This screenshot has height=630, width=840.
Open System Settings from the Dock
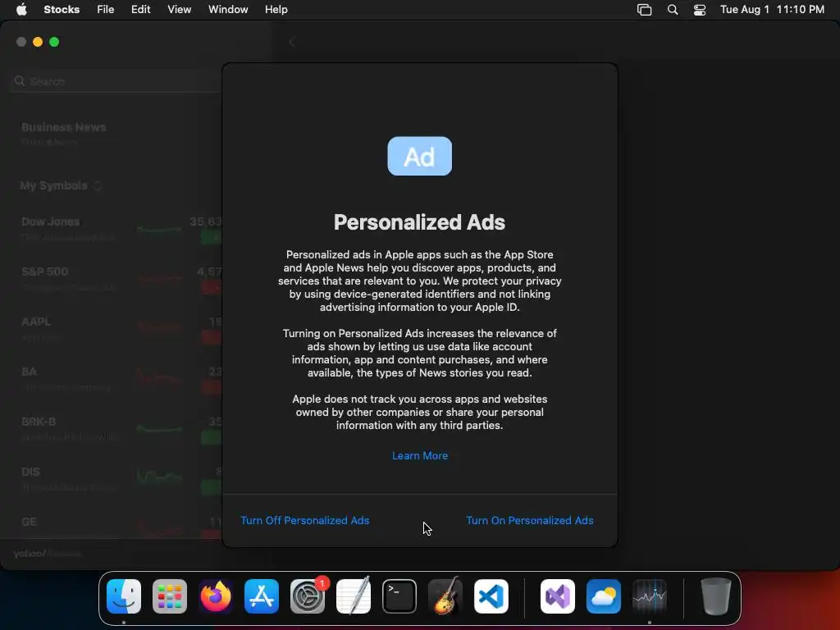[x=308, y=596]
